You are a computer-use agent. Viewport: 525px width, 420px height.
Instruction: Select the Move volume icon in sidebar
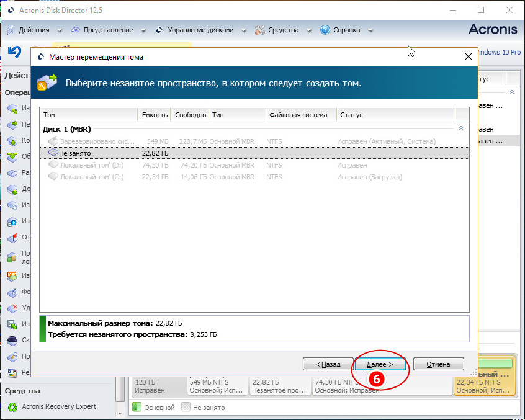click(x=12, y=125)
